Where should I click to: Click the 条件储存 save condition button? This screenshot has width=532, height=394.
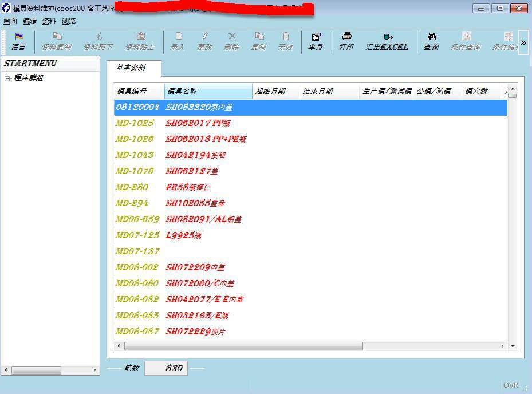point(507,41)
